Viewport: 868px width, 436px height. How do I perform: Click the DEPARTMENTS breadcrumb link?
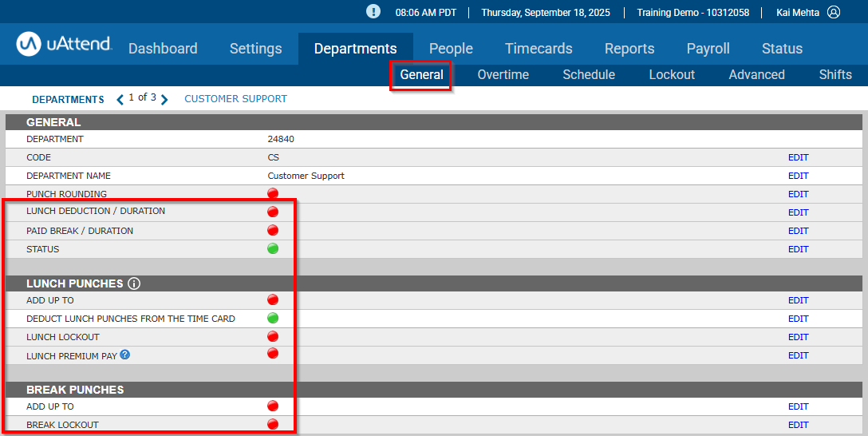[x=68, y=100]
